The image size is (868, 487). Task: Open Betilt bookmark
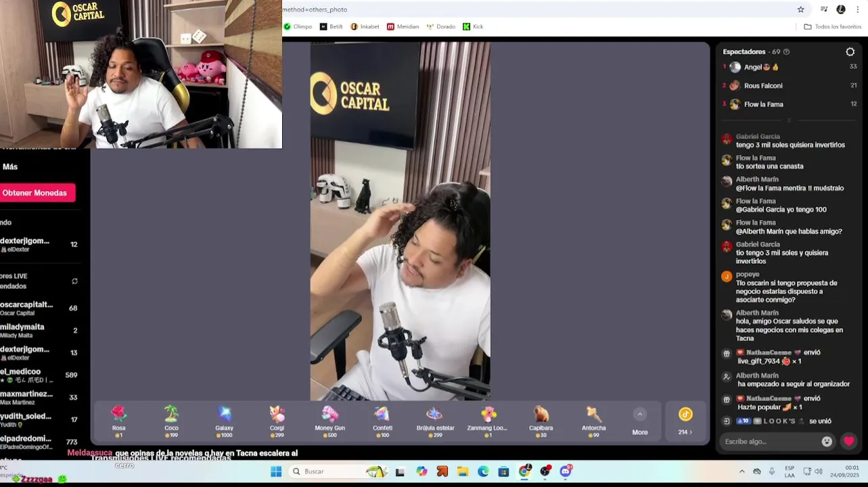[x=332, y=26]
